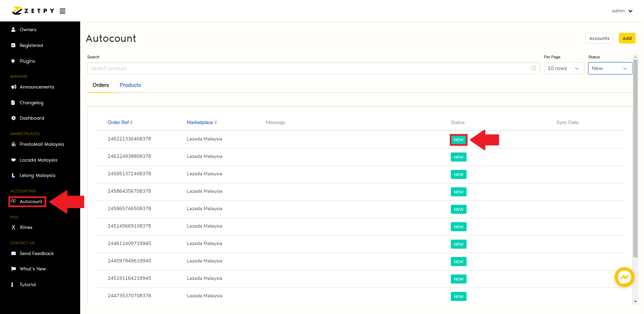This screenshot has width=644, height=314.
Task: Open the Dashboard sidebar link
Action: pyautogui.click(x=32, y=118)
